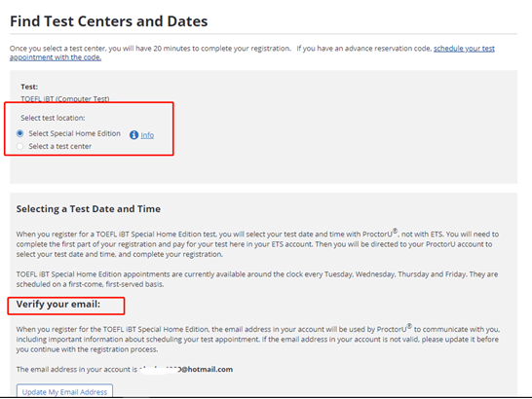Click the paragraph about registering with ProctorU
This screenshot has height=399, width=532.
coord(257,243)
